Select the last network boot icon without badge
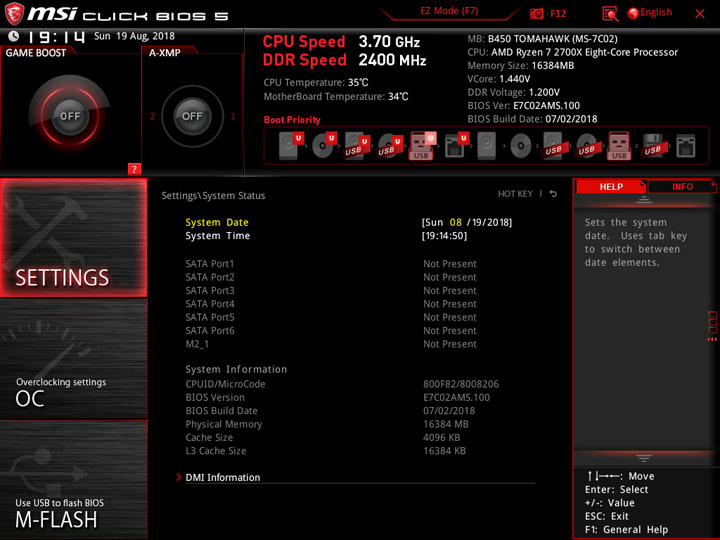 [x=686, y=146]
